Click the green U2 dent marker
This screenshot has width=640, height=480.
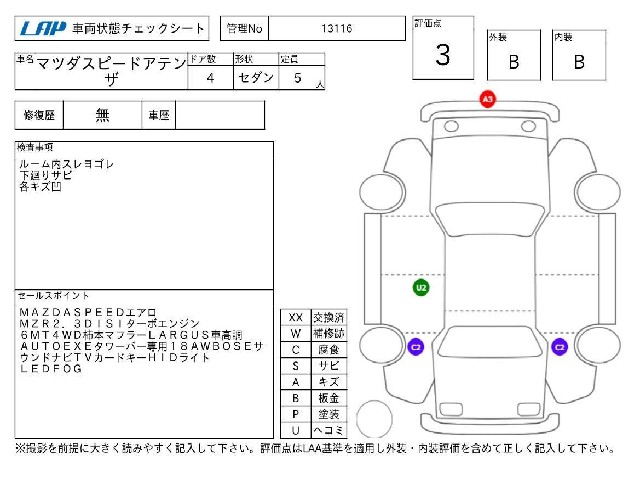421,288
